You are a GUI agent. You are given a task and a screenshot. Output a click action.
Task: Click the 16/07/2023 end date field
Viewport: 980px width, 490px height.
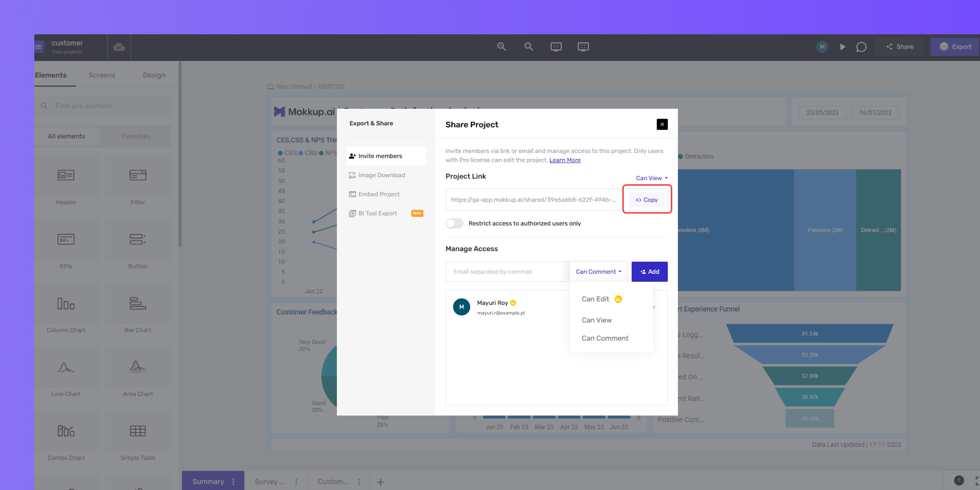pyautogui.click(x=875, y=113)
